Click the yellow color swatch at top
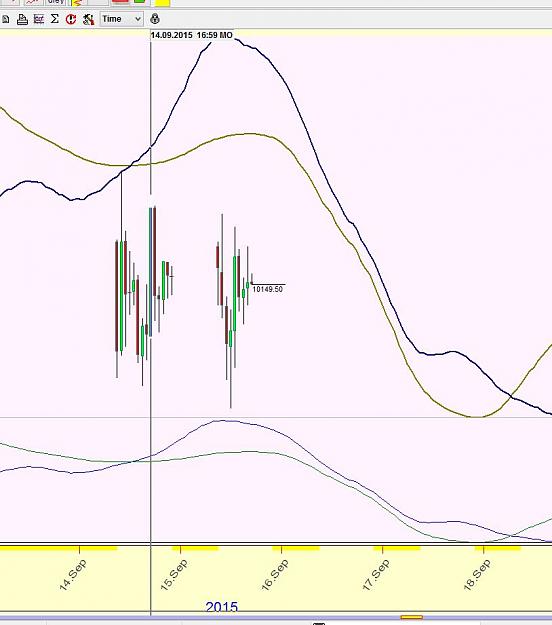This screenshot has height=625, width=552. tap(162, 3)
